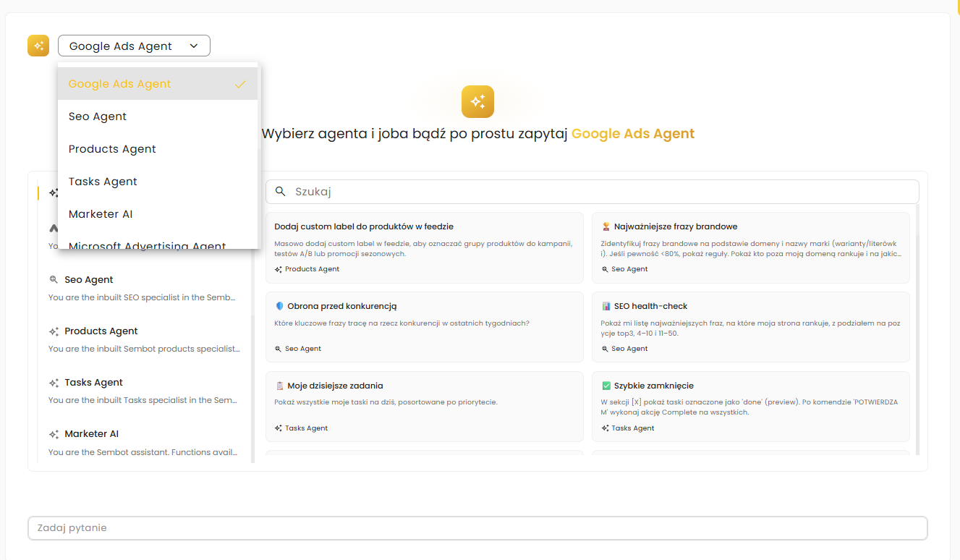
Task: Focus the Szukaj search field
Action: (x=592, y=192)
